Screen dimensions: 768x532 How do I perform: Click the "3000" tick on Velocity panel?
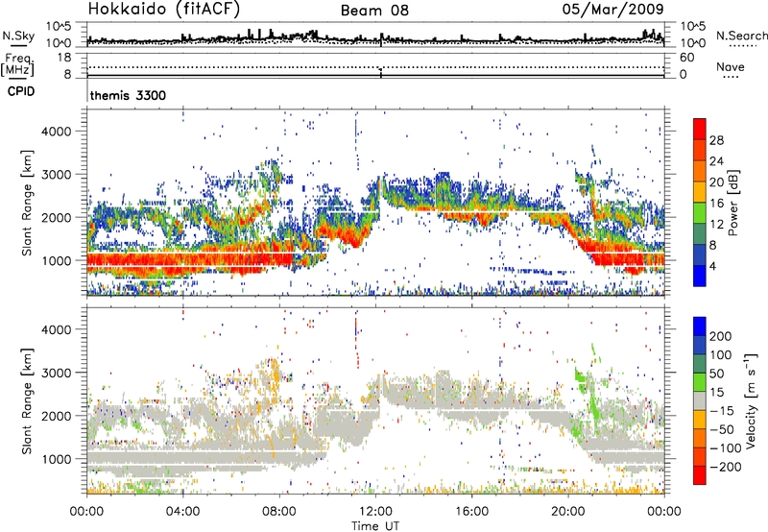tap(57, 373)
